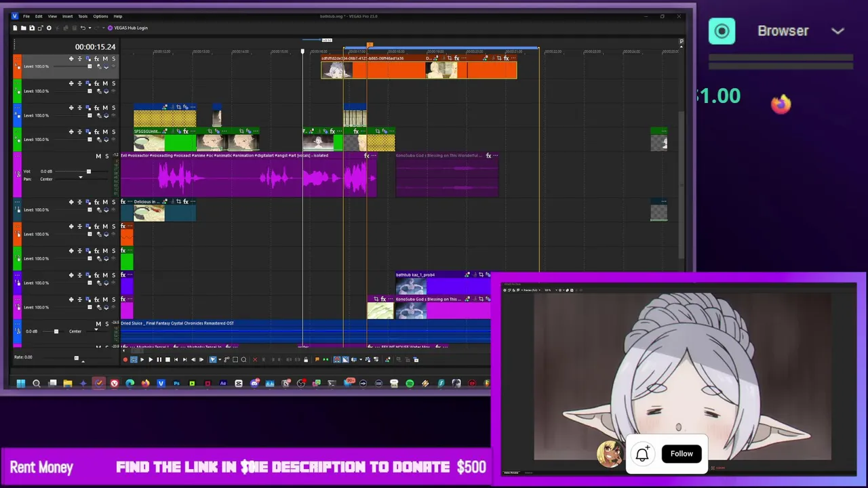Screen dimensions: 868x488
Task: Click the Undo arrow in the toolbar
Action: tap(83, 28)
